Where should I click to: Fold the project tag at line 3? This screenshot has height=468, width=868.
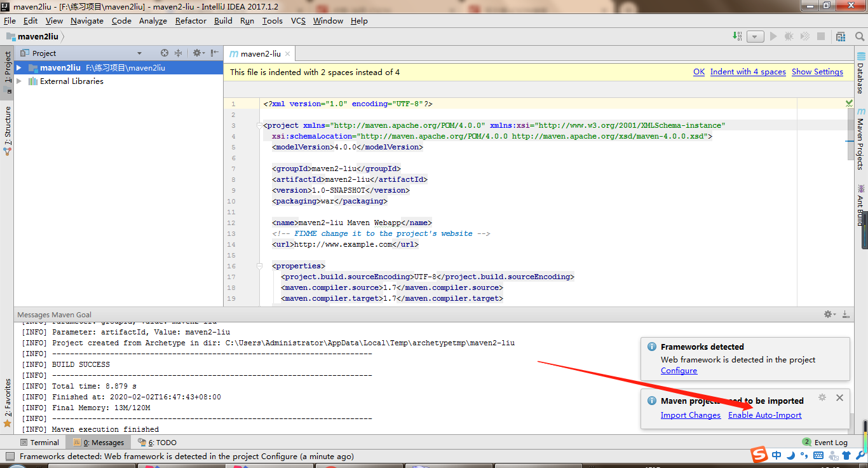tap(259, 125)
